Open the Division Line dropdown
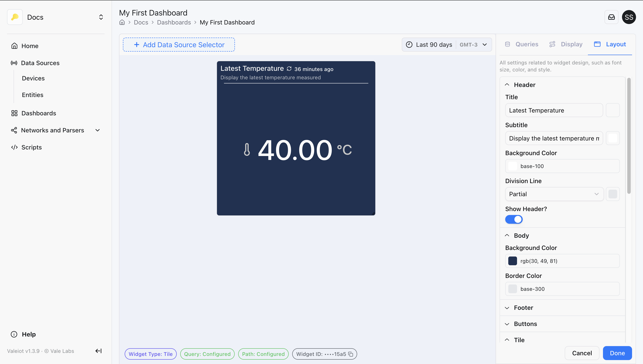 point(554,194)
